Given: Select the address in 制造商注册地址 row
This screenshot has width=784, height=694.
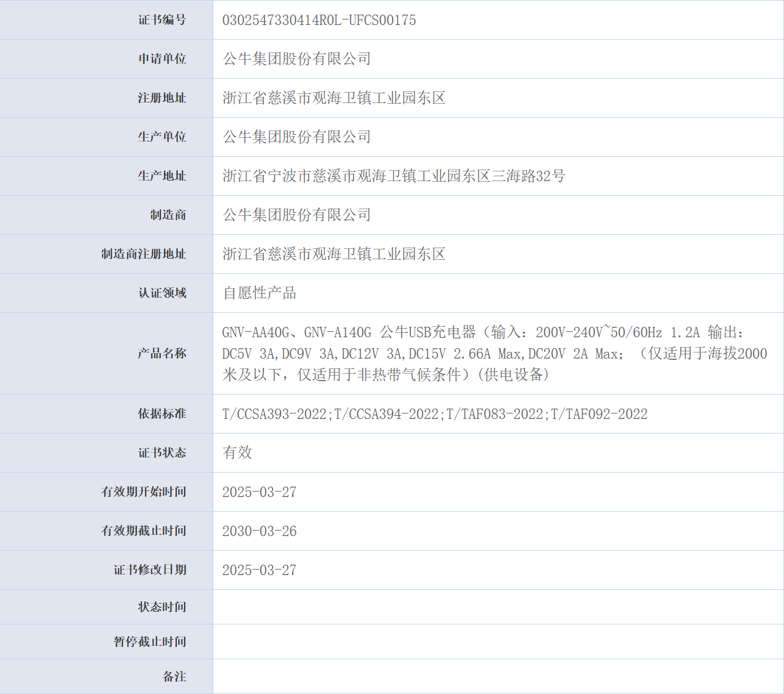Looking at the screenshot, I should 334,254.
